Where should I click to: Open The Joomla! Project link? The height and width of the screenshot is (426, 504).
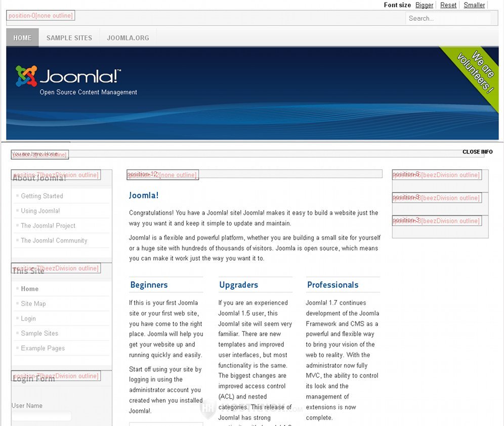48,225
